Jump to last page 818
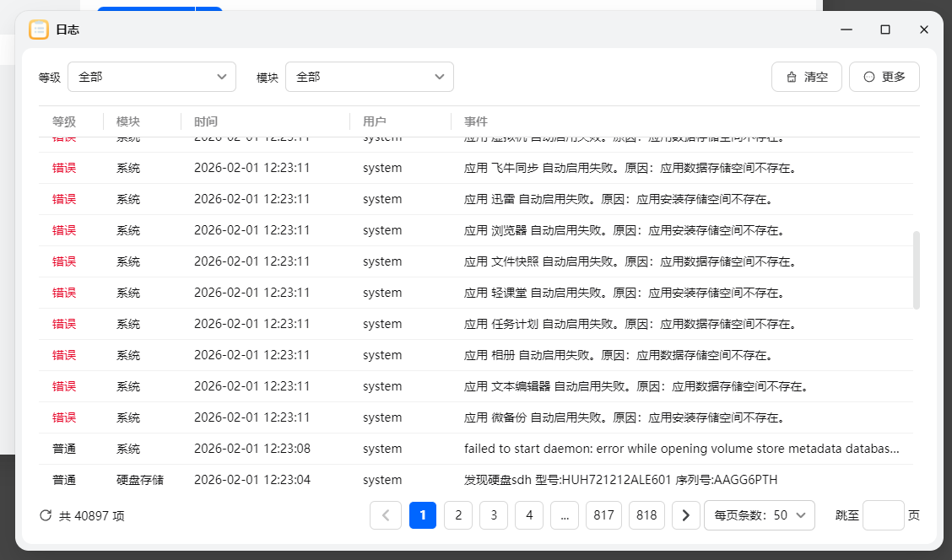This screenshot has width=952, height=560. coord(647,515)
